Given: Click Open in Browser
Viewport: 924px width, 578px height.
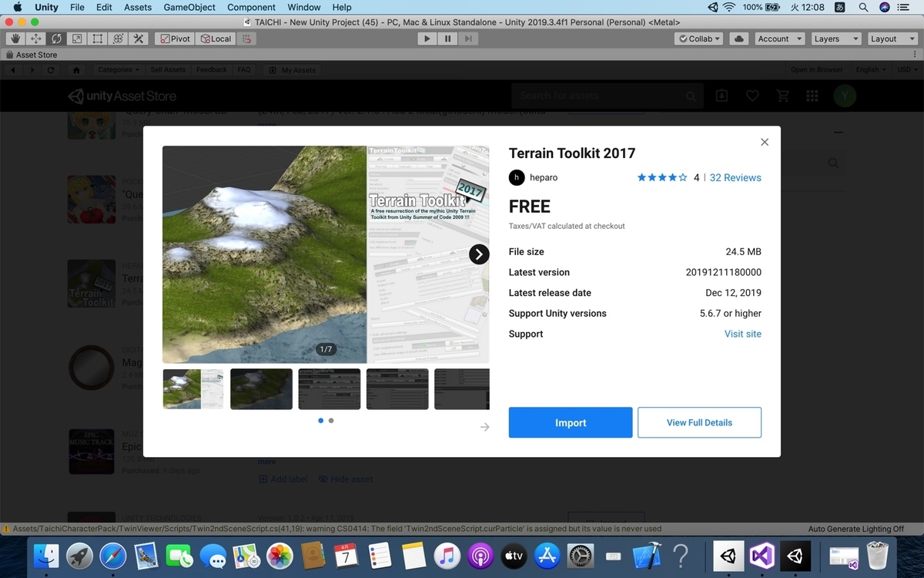Looking at the screenshot, I should [x=816, y=69].
